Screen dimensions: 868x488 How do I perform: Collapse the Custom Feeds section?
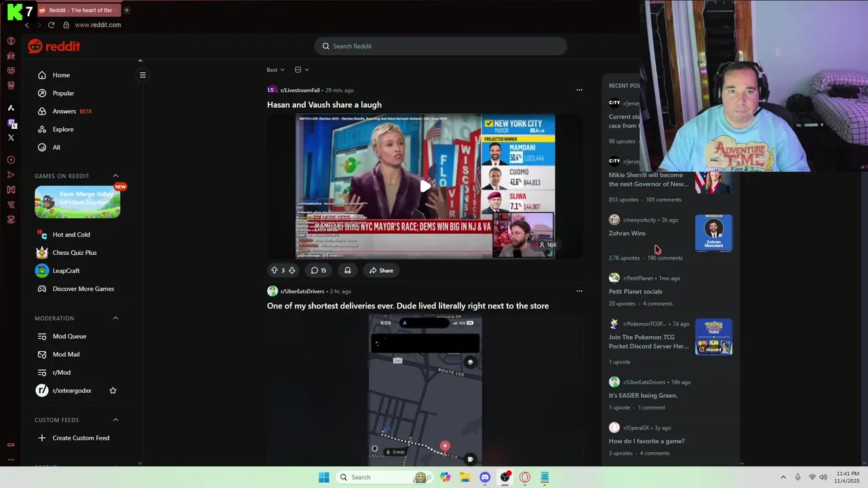(x=115, y=420)
